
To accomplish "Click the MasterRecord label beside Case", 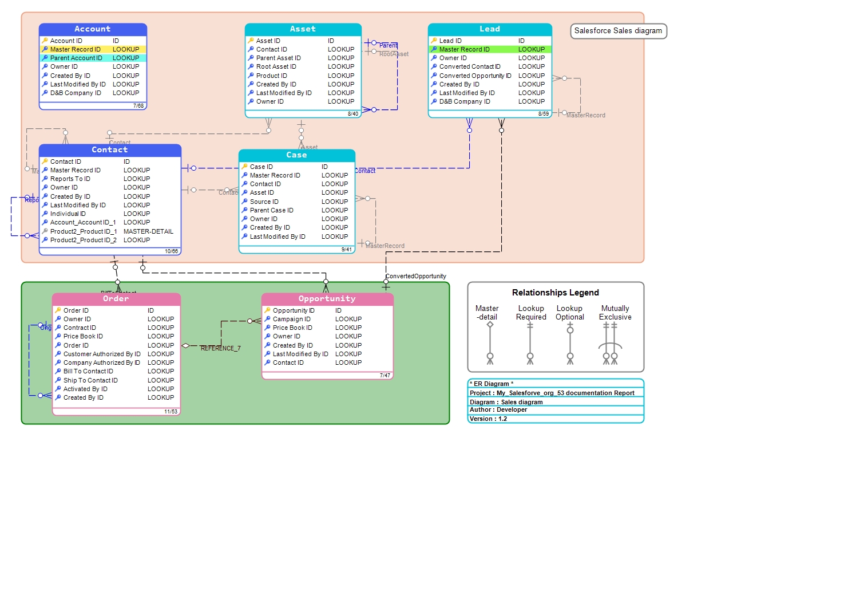I will pos(385,246).
